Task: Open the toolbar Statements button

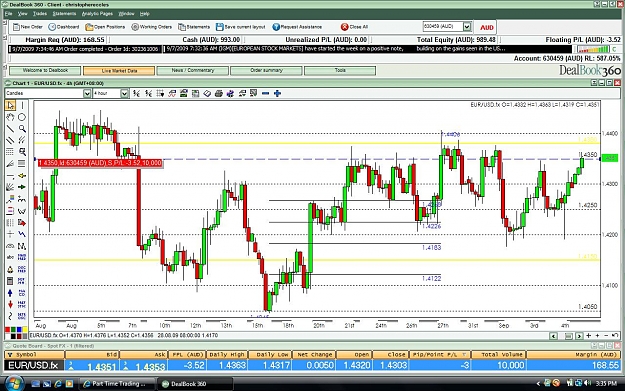Action: click(194, 27)
